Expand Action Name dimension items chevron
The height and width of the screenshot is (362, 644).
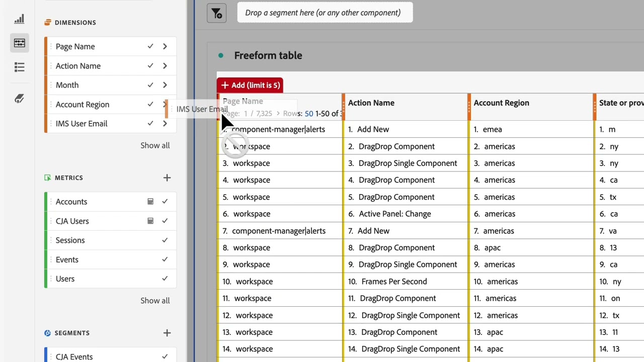pos(165,66)
